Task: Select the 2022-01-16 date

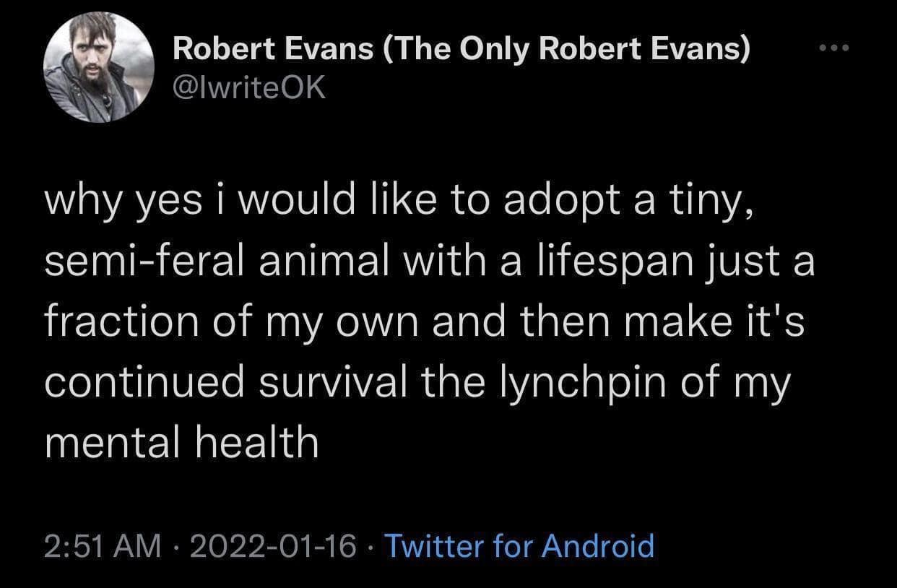Action: pyautogui.click(x=271, y=545)
